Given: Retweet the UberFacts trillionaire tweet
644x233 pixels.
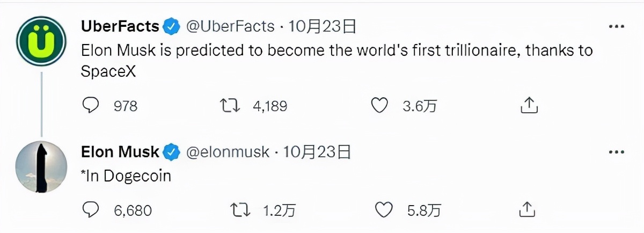Looking at the screenshot, I should [230, 106].
